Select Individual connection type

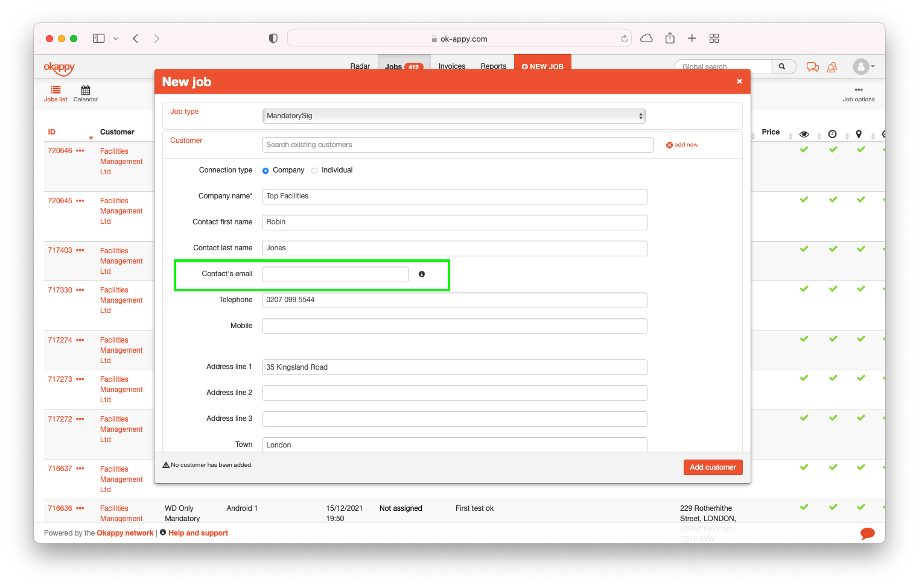pos(314,171)
